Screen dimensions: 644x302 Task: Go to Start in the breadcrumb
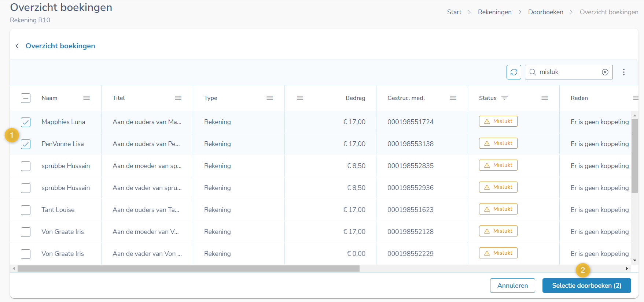(x=454, y=12)
